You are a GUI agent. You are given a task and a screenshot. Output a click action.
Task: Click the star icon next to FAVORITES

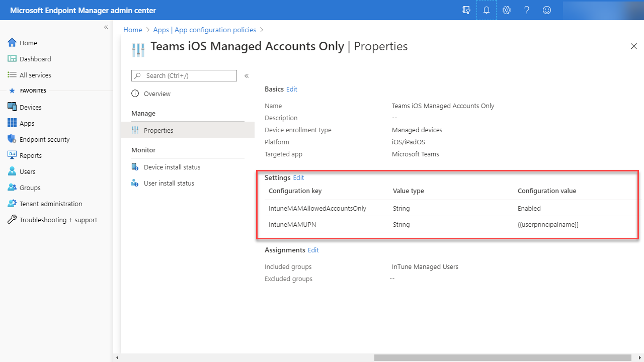click(12, 91)
